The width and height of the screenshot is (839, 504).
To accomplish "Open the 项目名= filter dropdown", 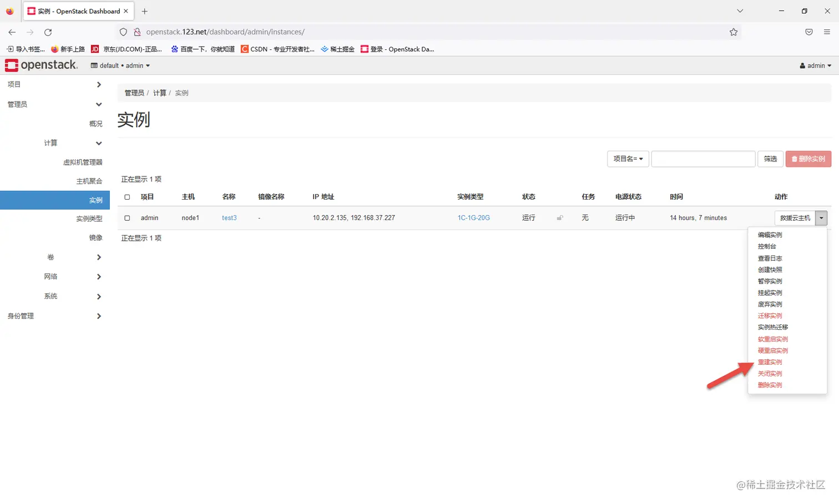I will (628, 159).
